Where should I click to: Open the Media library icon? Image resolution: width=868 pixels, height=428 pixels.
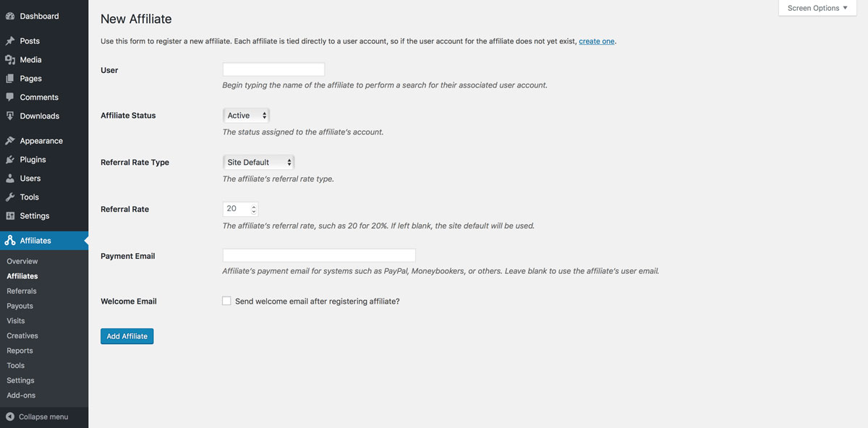point(10,60)
